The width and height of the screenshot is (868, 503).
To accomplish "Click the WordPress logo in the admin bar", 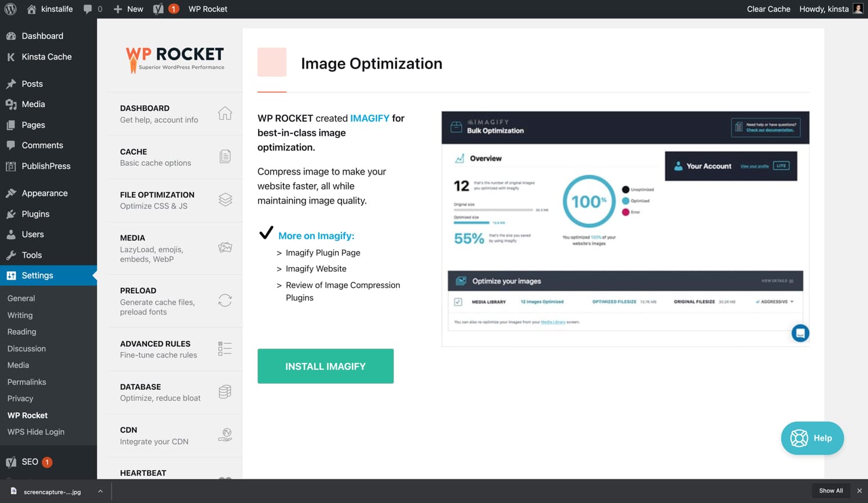I will [10, 9].
